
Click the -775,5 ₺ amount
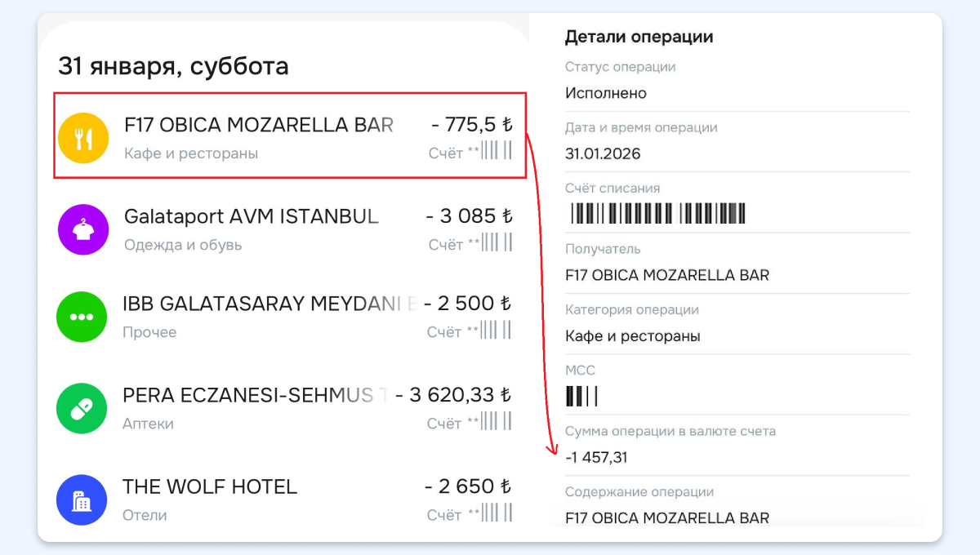point(471,125)
